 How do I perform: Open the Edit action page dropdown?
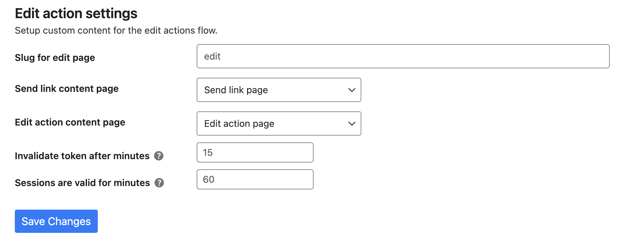coord(278,123)
